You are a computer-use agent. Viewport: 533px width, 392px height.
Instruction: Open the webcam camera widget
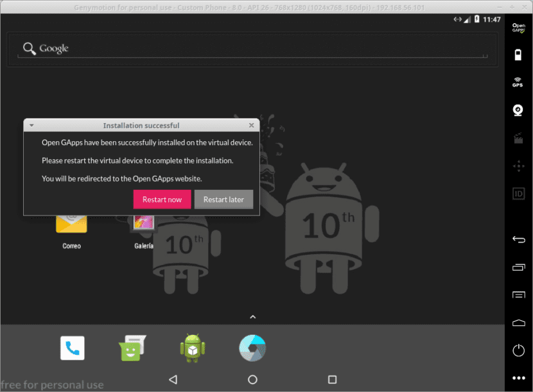tap(518, 110)
